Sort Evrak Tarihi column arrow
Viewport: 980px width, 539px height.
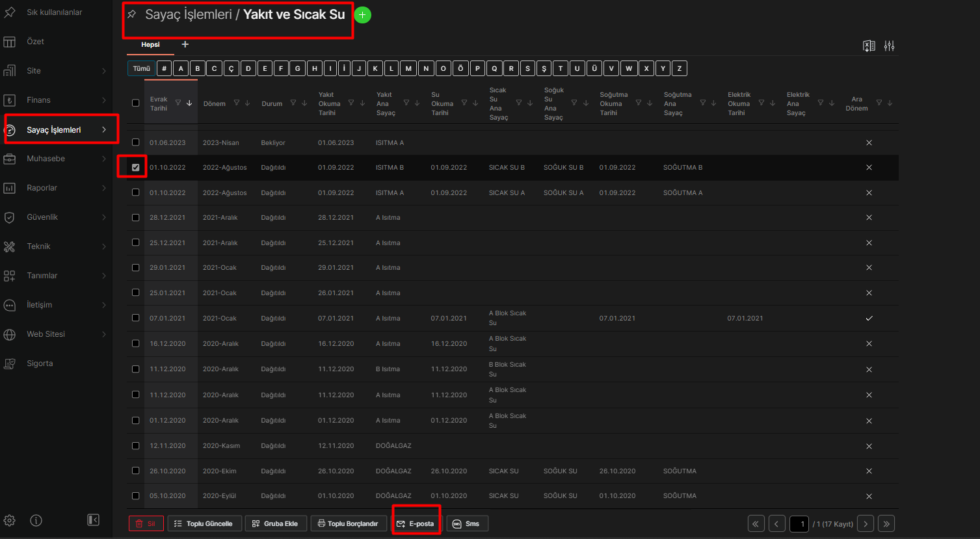[x=189, y=103]
